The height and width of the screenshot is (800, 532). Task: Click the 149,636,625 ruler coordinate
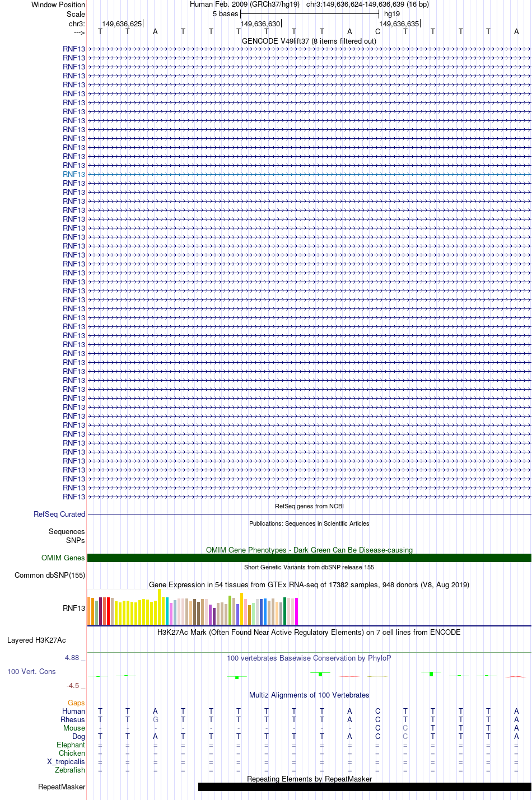point(122,24)
